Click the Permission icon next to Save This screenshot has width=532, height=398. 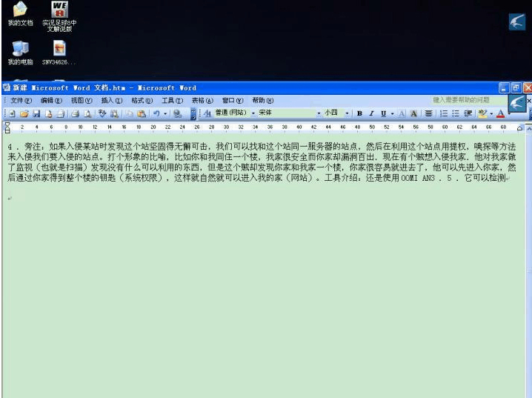tap(48, 113)
